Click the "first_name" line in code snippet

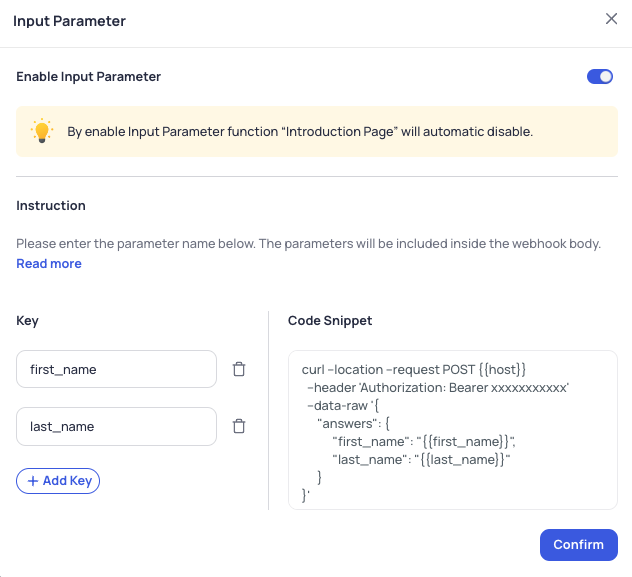click(x=424, y=442)
